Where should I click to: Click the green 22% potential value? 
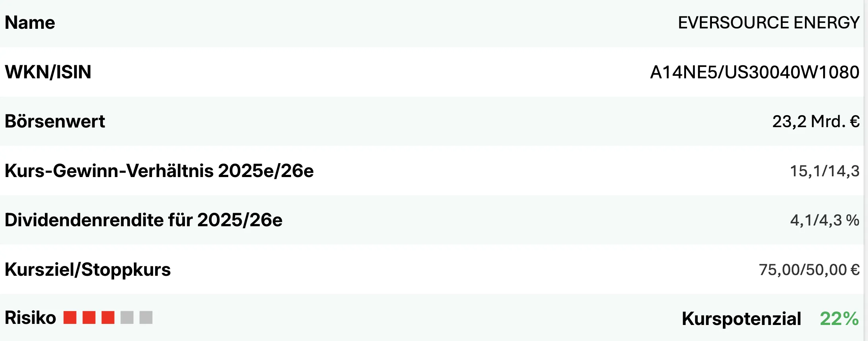(x=839, y=318)
